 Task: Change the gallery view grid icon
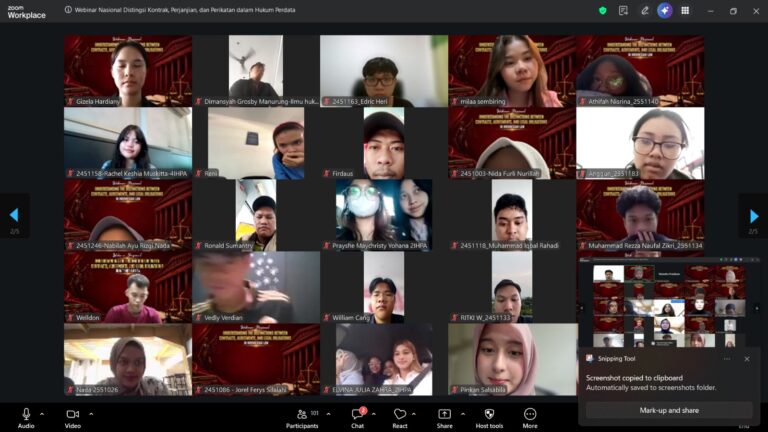point(685,10)
